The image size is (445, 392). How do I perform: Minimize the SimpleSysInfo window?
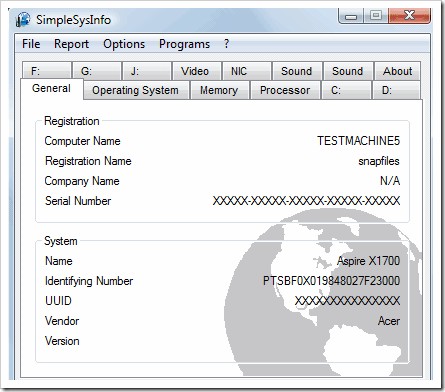(x=351, y=16)
